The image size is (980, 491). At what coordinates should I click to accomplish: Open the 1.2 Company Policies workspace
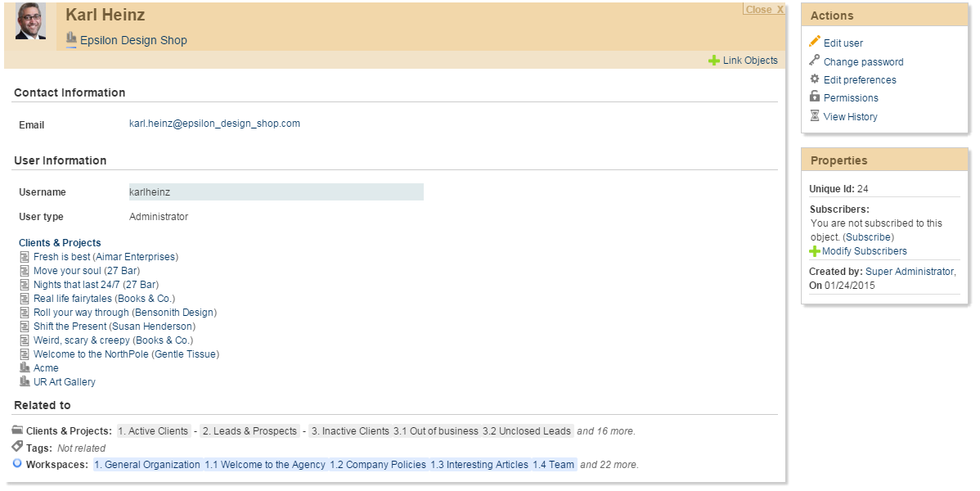(378, 465)
